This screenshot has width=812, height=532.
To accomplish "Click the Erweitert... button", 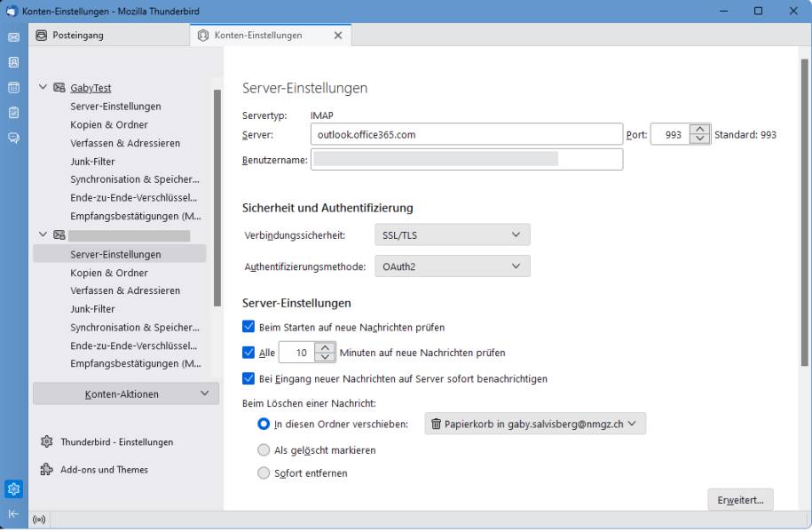I will pyautogui.click(x=740, y=500).
